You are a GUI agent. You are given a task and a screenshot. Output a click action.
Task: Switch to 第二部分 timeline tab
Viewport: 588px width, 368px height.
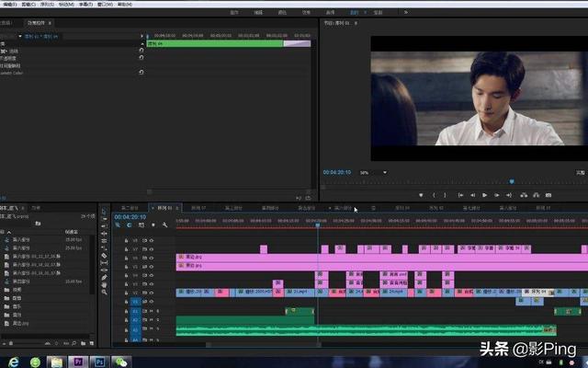point(130,208)
